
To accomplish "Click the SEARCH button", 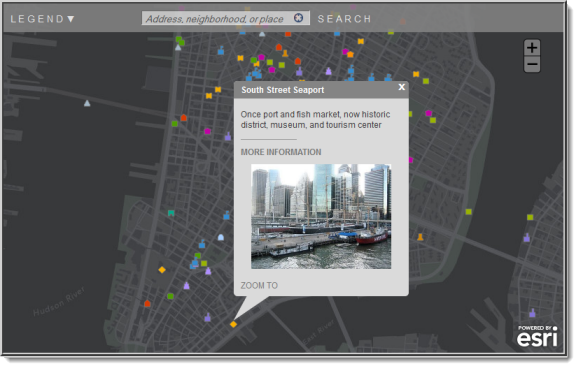I will [x=344, y=19].
